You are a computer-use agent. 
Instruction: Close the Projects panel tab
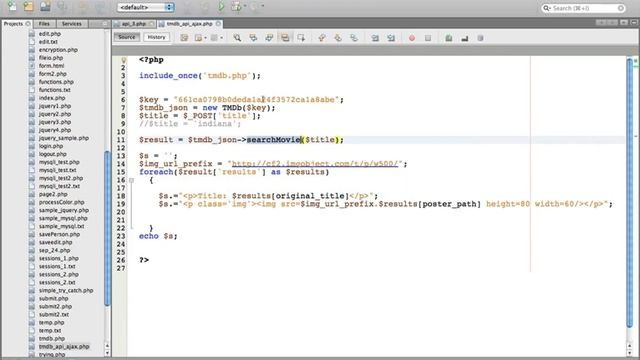28,24
